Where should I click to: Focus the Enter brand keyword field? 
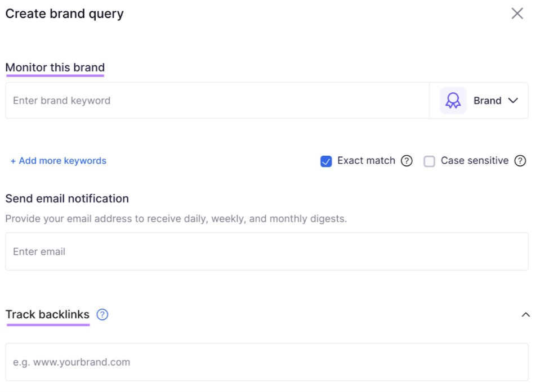(217, 101)
